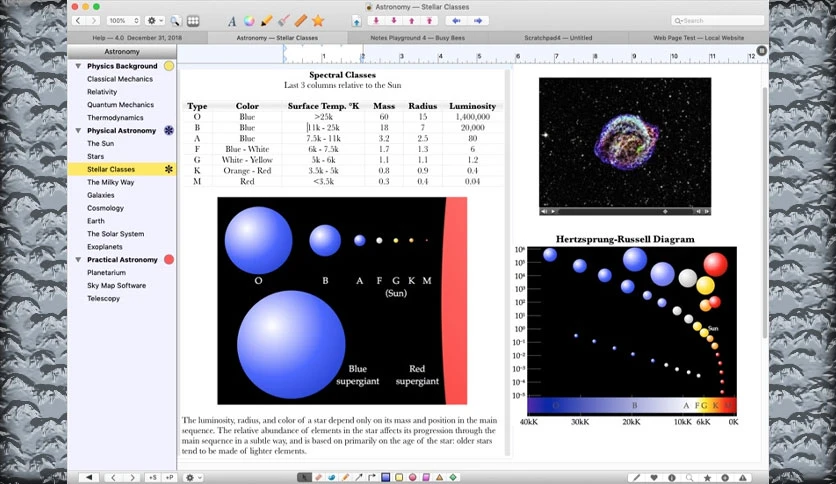This screenshot has width=836, height=484.
Task: Click the red circle beside Practical Astronomy
Action: pos(168,260)
